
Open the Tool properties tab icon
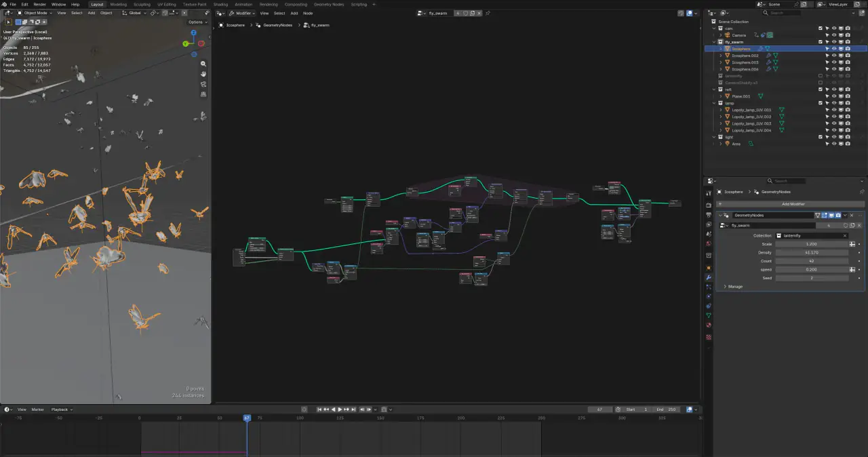[709, 193]
